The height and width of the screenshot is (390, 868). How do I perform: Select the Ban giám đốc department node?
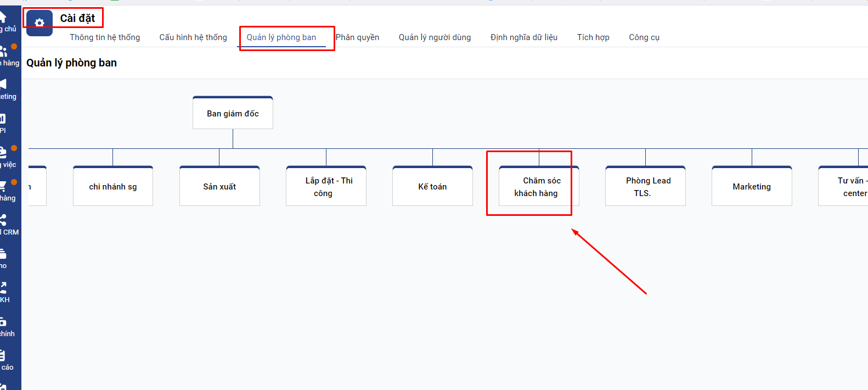coord(233,114)
